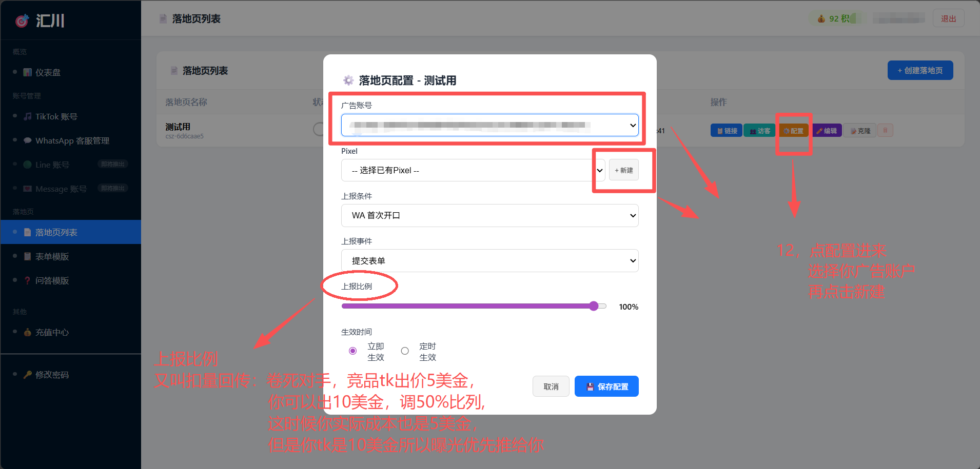The width and height of the screenshot is (980, 469).
Task: Click the + 新建 Pixel button
Action: (624, 170)
